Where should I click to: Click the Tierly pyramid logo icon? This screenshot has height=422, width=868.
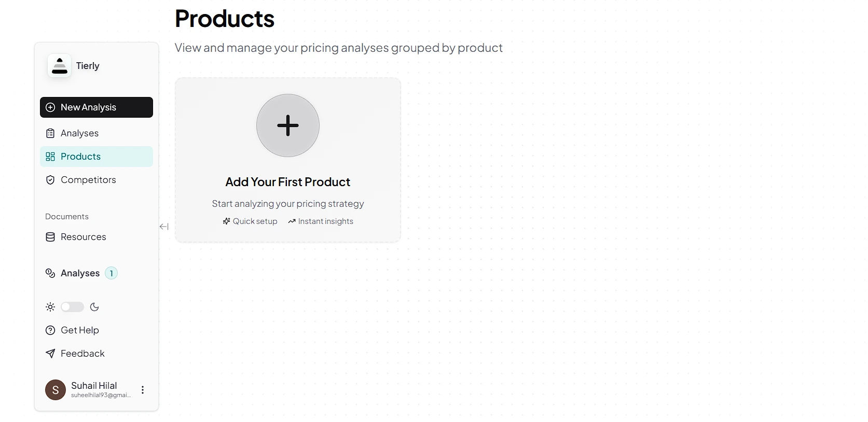point(60,66)
